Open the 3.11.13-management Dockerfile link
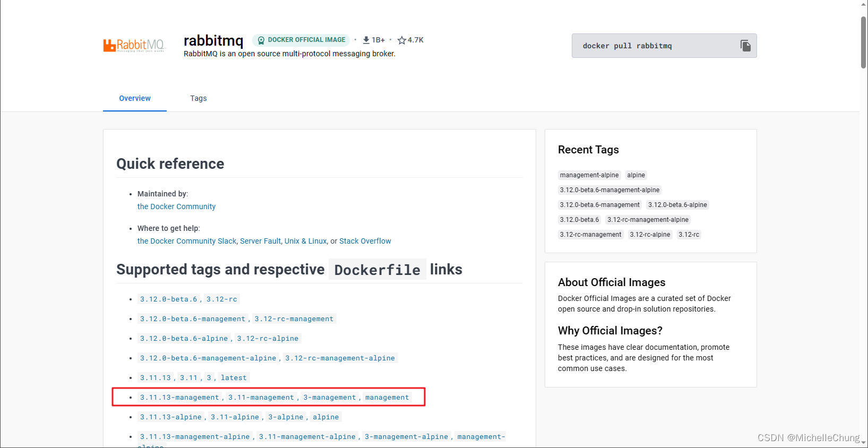868x448 pixels. (179, 398)
